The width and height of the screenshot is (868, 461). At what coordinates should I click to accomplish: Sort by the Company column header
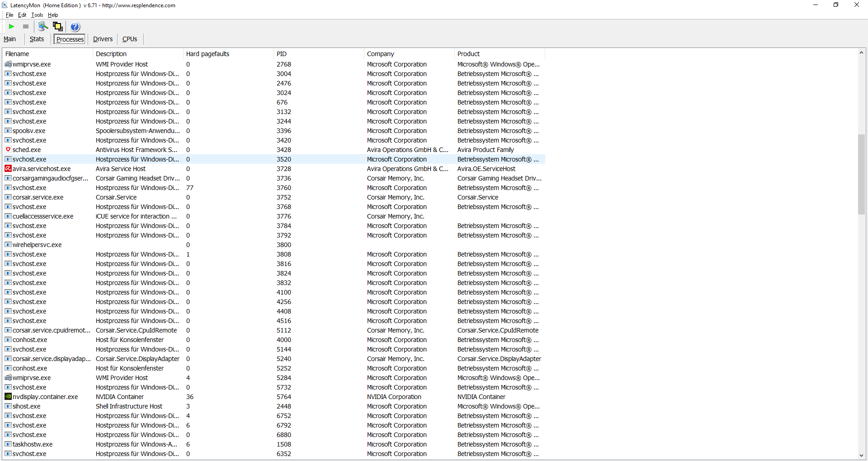pos(409,54)
